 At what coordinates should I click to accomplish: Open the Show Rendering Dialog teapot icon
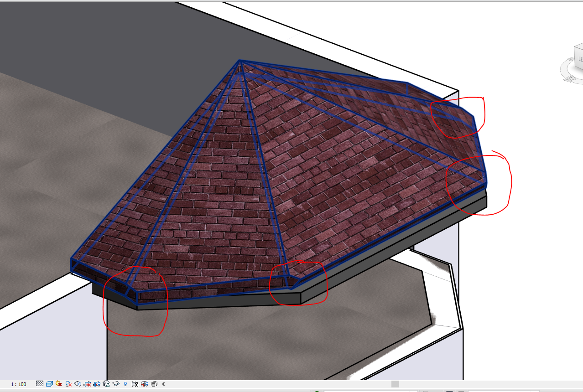click(78, 384)
